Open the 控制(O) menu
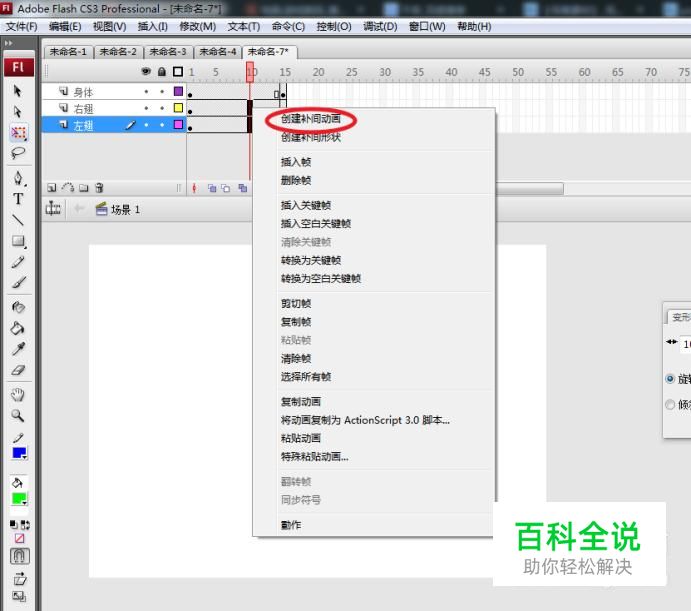691x611 pixels. point(334,26)
